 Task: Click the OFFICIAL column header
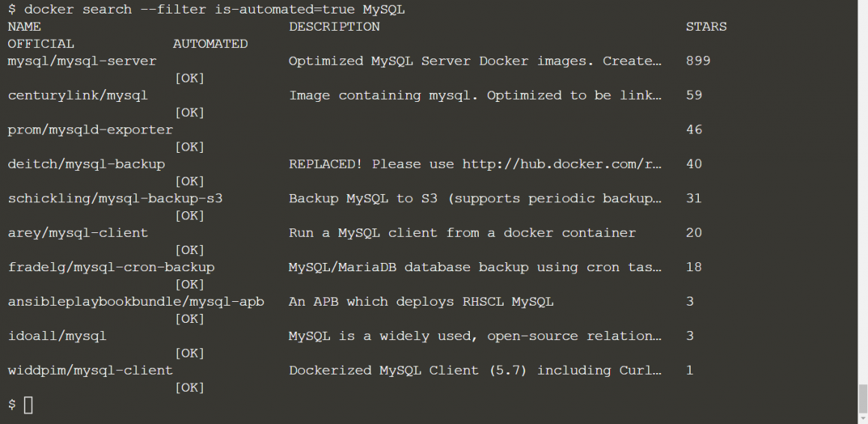pos(40,43)
